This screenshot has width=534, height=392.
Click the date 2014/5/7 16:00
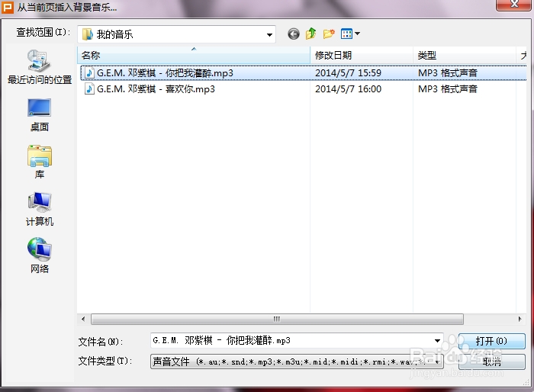pos(348,89)
